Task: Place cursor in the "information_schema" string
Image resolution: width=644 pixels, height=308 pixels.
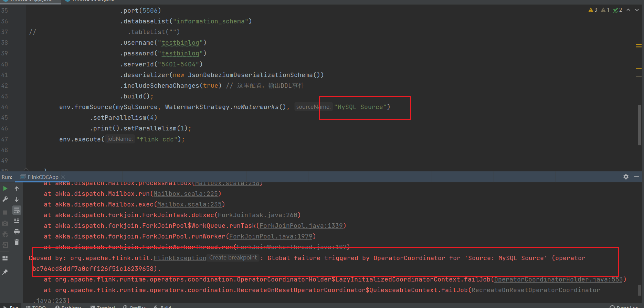Action: [x=210, y=21]
